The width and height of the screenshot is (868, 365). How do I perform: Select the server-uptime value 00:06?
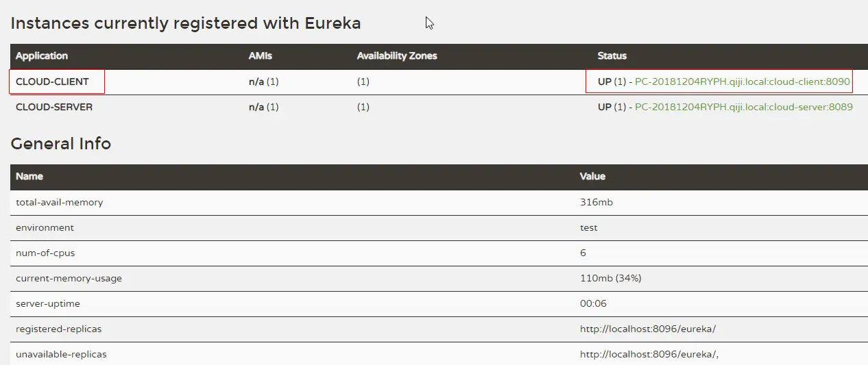593,303
